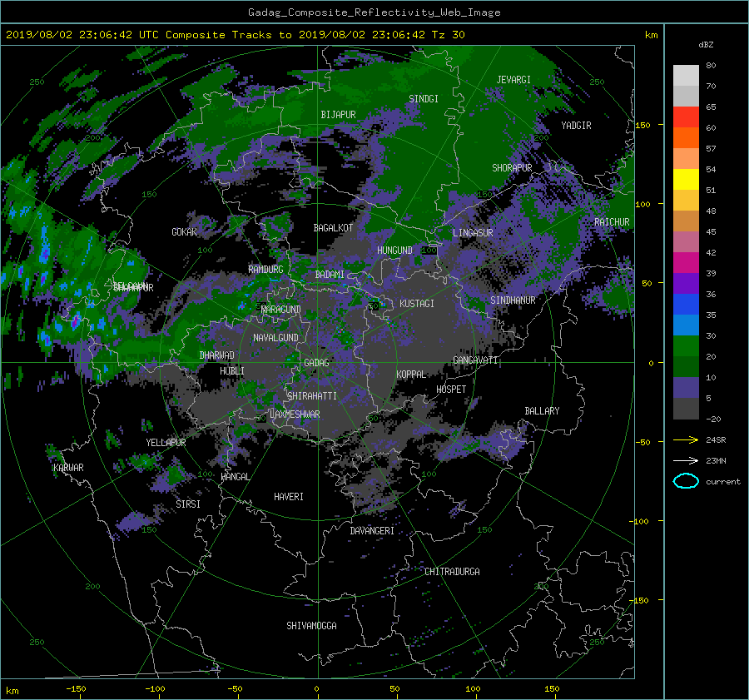Click the KOPPAL city label
This screenshot has width=749, height=700.
[411, 375]
